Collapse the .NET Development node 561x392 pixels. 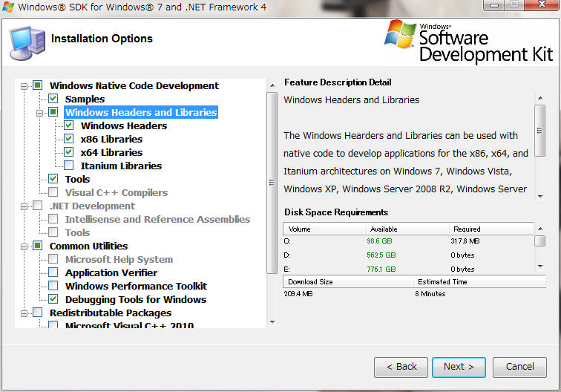(24, 206)
